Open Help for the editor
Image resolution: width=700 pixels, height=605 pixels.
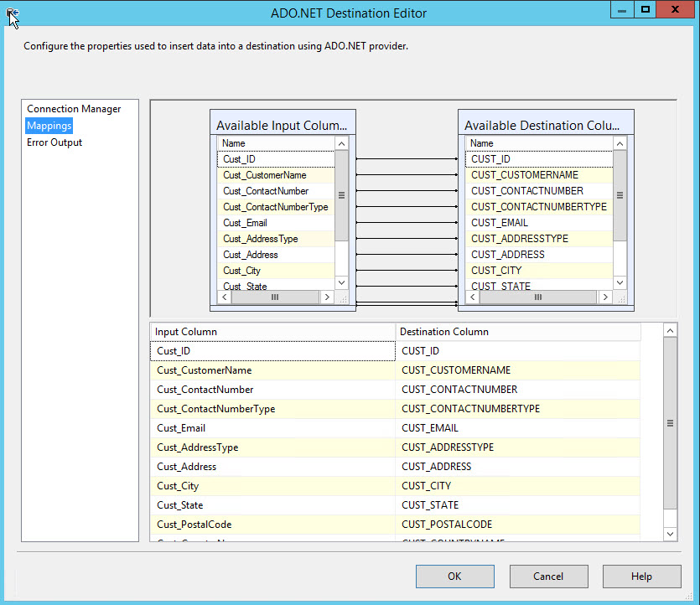(x=641, y=576)
